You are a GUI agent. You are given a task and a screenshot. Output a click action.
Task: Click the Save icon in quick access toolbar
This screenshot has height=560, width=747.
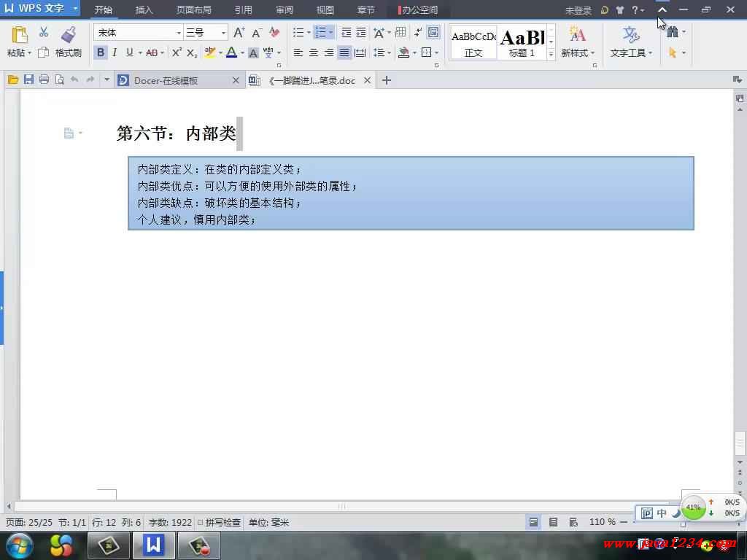[x=28, y=80]
